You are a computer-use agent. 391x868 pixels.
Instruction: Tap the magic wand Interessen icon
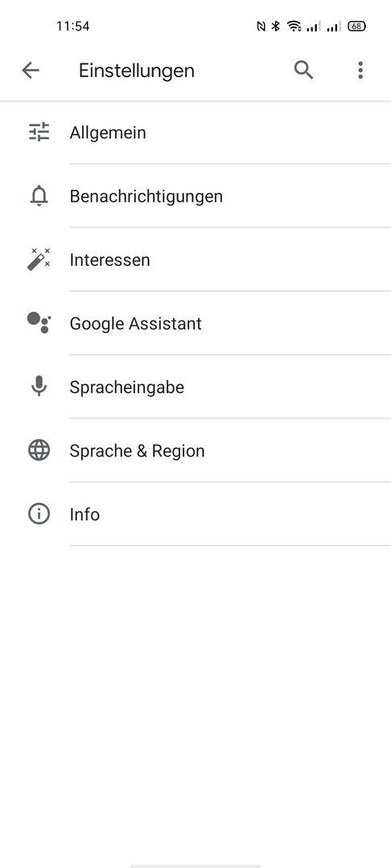coord(39,260)
